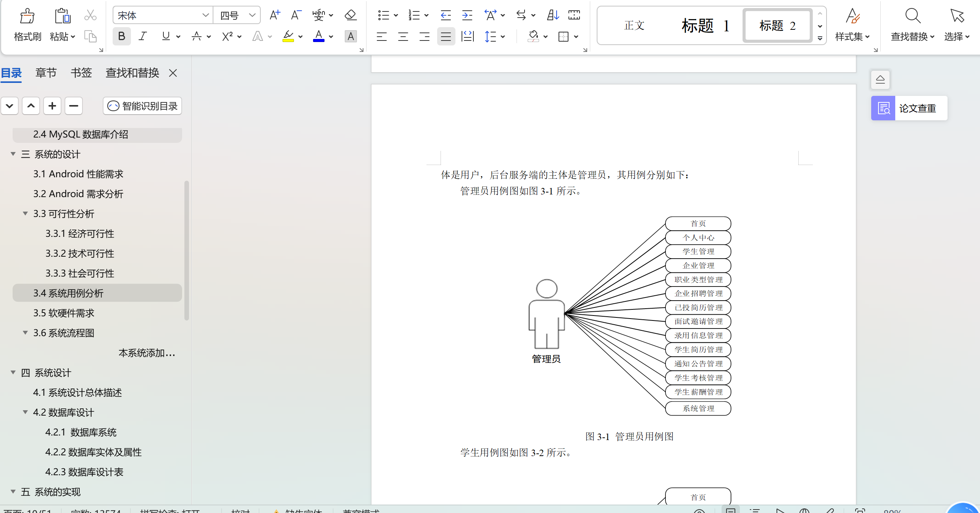Apply the 标题 1 heading style
This screenshot has width=980, height=513.
click(705, 26)
